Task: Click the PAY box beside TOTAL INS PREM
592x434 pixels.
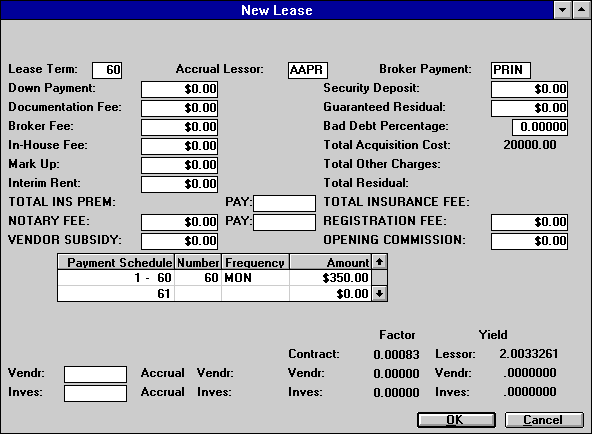Action: click(284, 203)
